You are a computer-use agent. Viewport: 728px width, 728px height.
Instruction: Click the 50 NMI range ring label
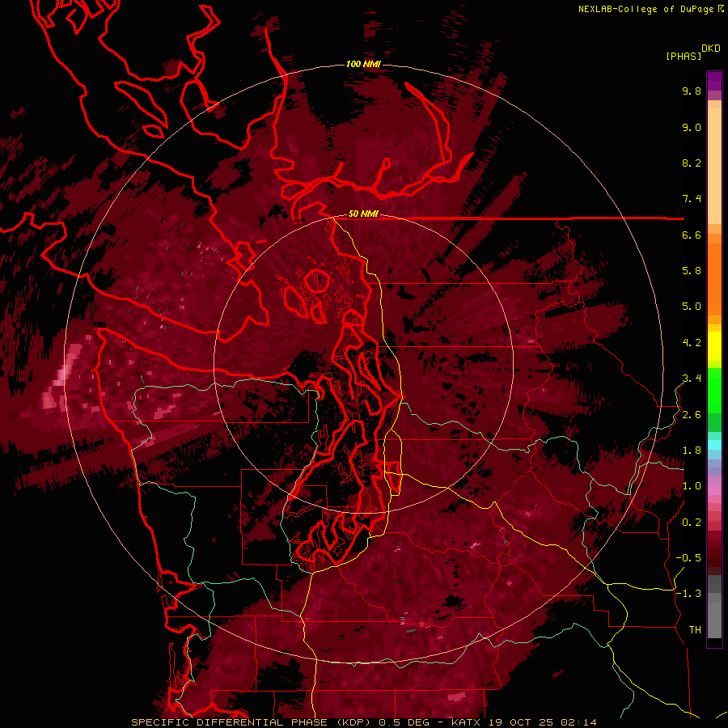363,214
